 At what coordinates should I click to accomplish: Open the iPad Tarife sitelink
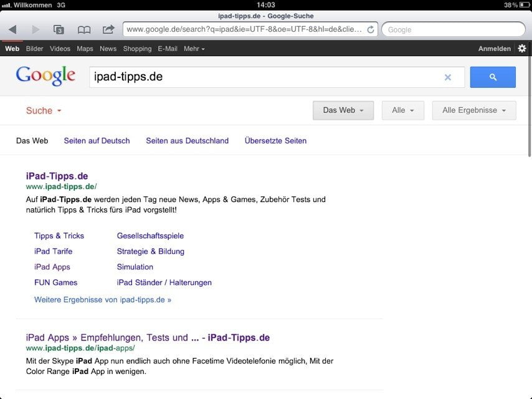coord(54,251)
